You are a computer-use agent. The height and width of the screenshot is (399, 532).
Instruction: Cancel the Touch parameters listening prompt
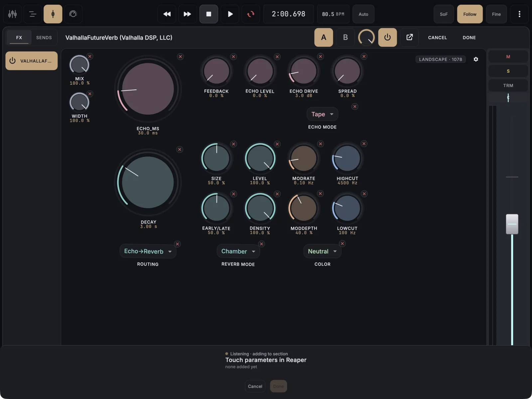[x=255, y=386]
